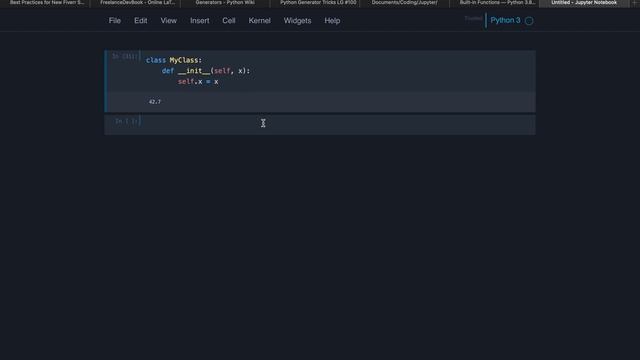This screenshot has width=640, height=360.
Task: Open the Widgets menu
Action: [298, 20]
